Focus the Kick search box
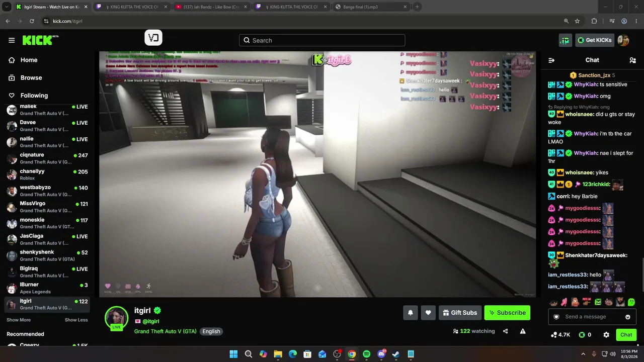644x362 pixels. (322, 40)
